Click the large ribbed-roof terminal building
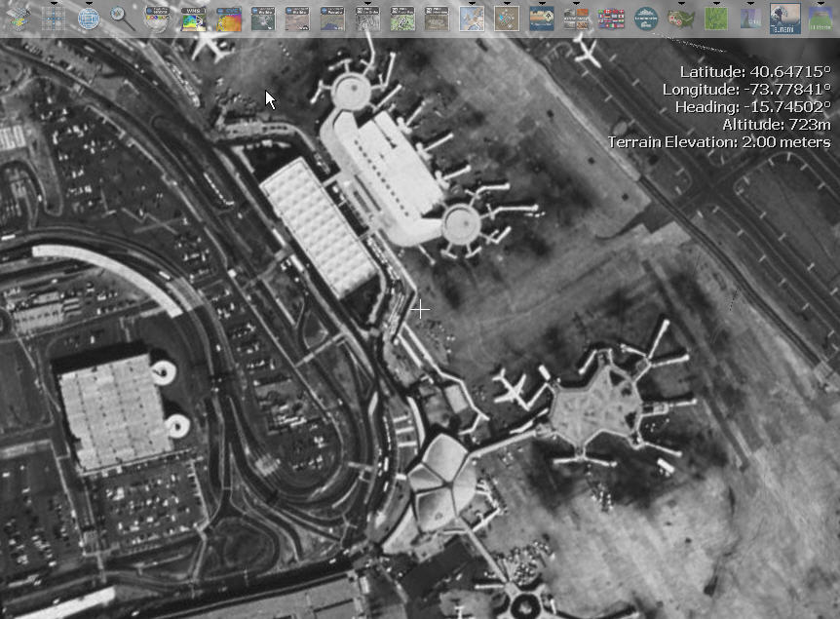The width and height of the screenshot is (840, 619). click(x=319, y=226)
